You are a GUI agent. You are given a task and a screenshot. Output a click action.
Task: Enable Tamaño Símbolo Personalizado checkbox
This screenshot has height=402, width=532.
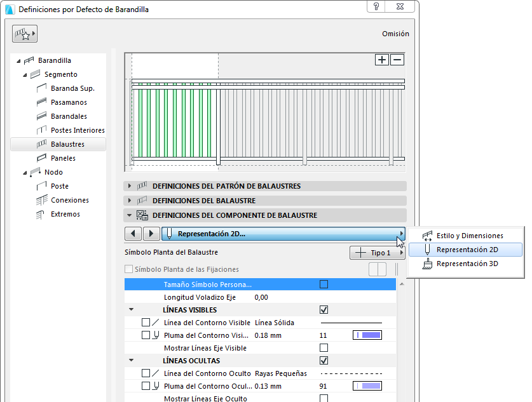[x=324, y=284]
